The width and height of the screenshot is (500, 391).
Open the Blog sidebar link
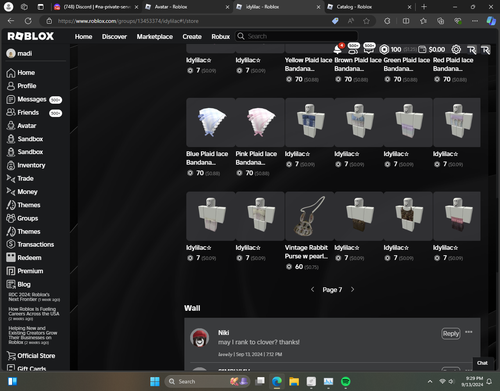19,284
